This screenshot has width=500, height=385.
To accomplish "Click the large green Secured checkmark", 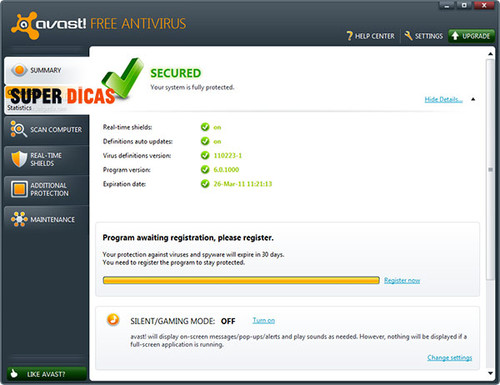I will pos(123,78).
